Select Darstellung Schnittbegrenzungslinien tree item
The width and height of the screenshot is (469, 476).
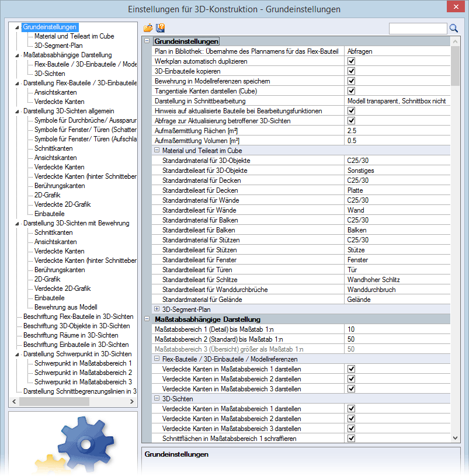coord(80,391)
